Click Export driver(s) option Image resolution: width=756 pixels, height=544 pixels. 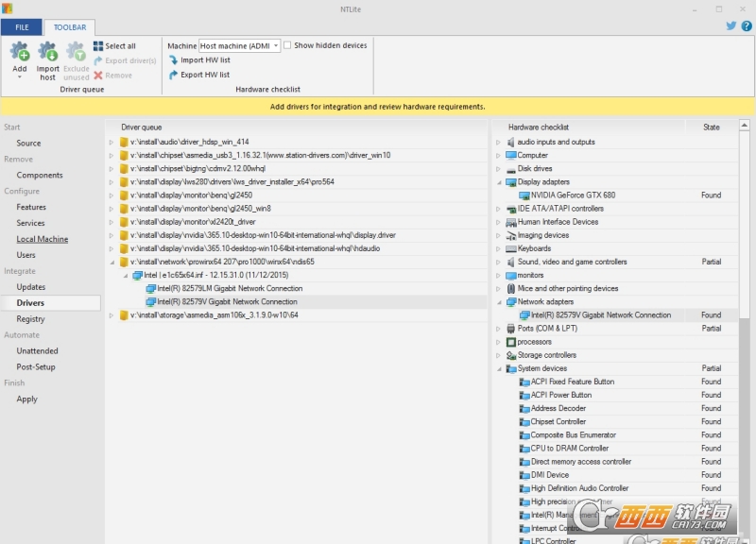pyautogui.click(x=125, y=60)
